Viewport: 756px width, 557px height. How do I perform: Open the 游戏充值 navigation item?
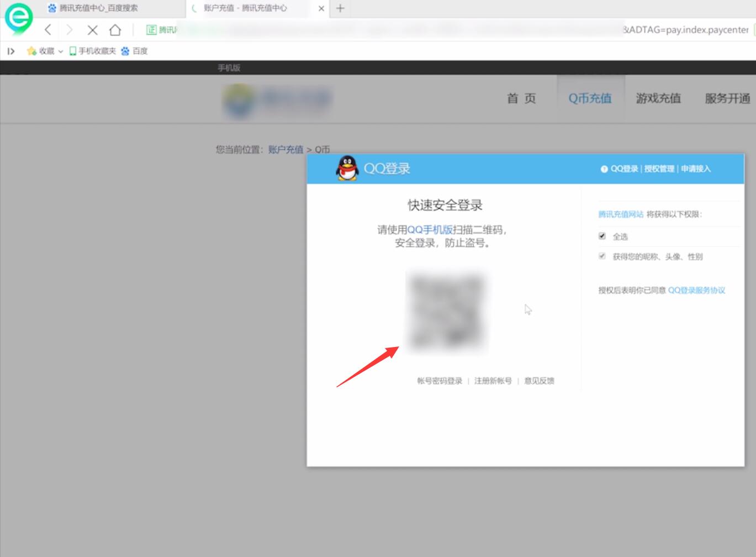[658, 98]
